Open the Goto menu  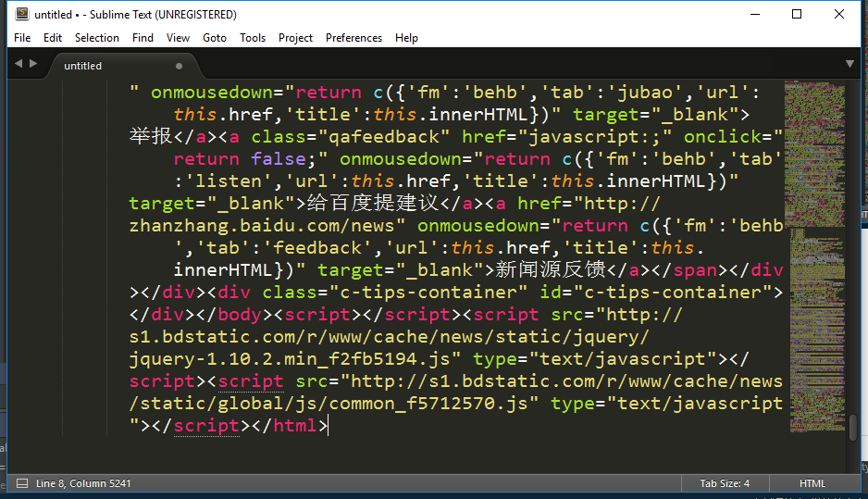point(215,38)
